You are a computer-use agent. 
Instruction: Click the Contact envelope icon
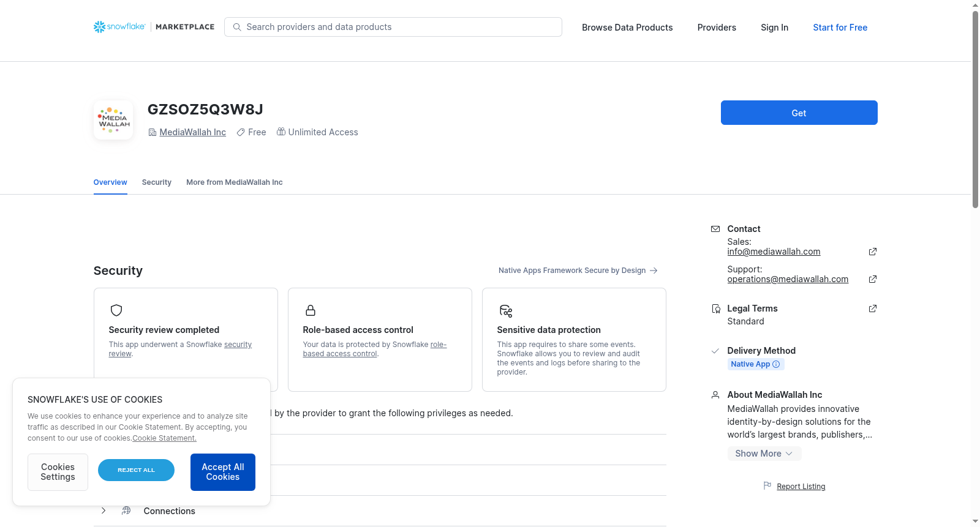[x=715, y=229]
